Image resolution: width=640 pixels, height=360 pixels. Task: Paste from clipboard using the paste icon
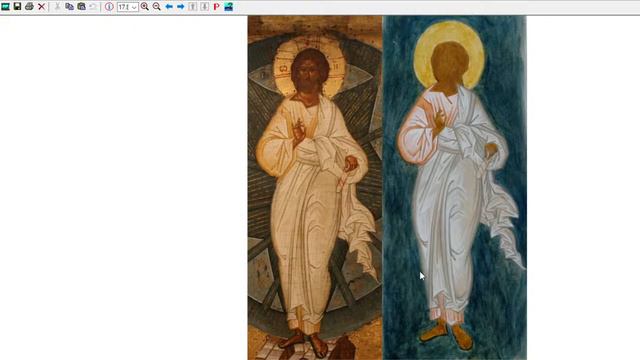click(81, 7)
